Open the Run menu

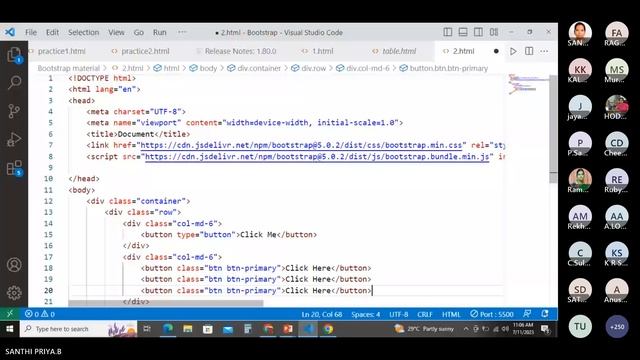(x=160, y=32)
